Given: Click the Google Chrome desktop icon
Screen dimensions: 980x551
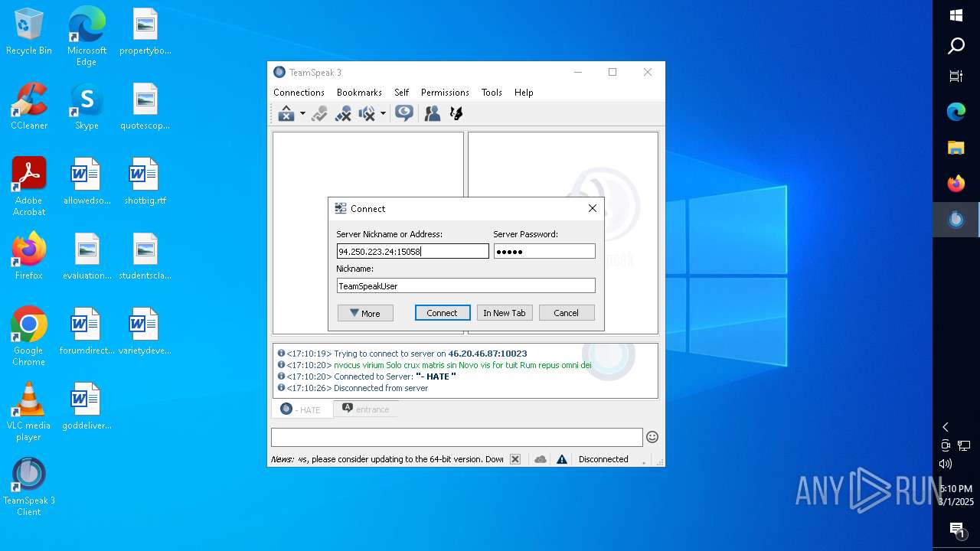Looking at the screenshot, I should [29, 337].
